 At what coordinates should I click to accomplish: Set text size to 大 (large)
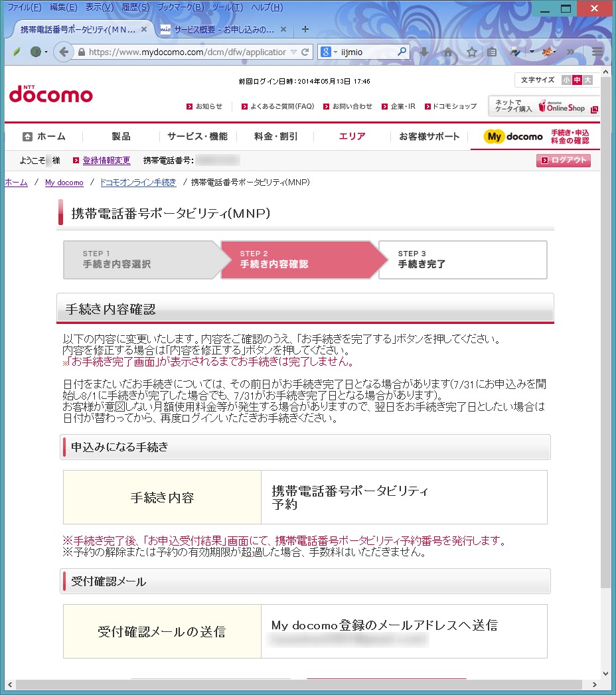[x=587, y=80]
